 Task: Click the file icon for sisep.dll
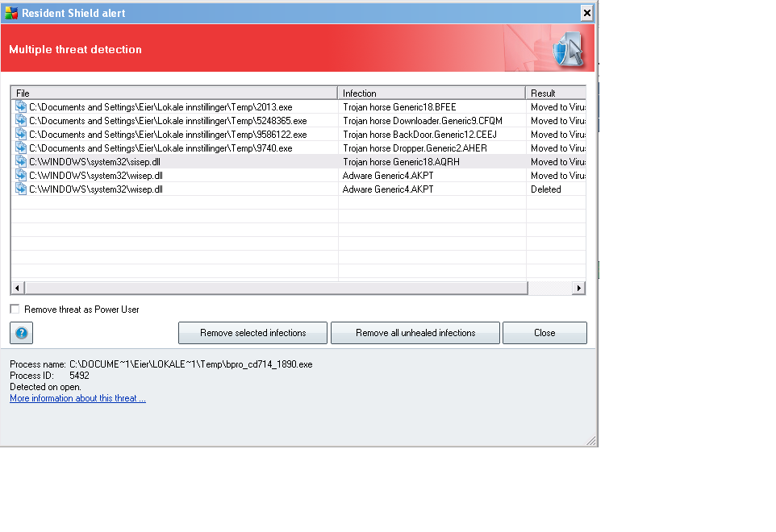click(21, 162)
